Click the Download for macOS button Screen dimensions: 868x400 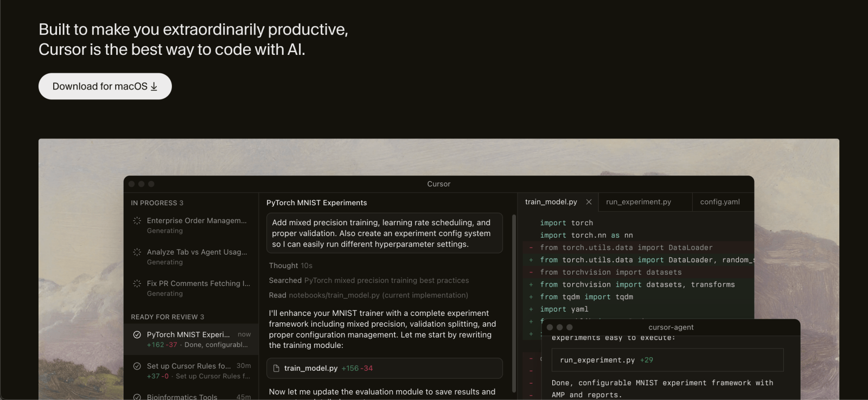(105, 86)
